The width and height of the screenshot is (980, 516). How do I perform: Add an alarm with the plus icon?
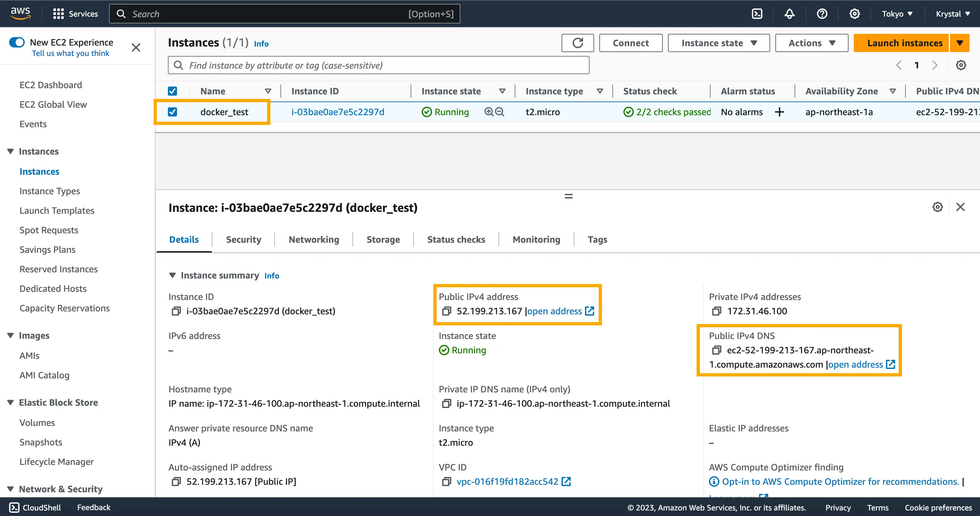tap(780, 112)
